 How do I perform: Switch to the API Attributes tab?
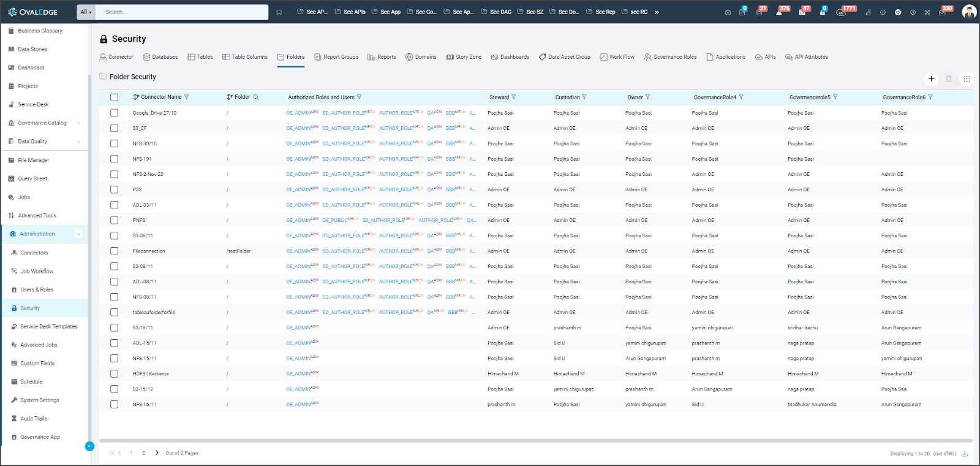(x=807, y=57)
